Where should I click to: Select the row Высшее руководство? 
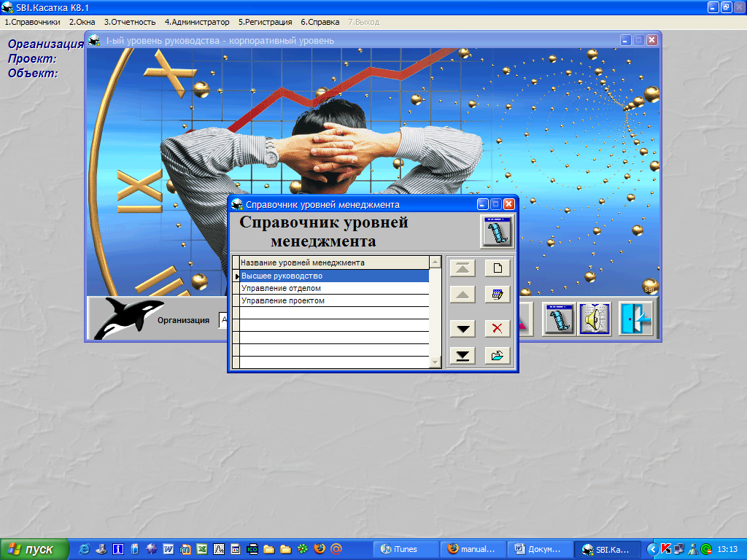click(334, 276)
